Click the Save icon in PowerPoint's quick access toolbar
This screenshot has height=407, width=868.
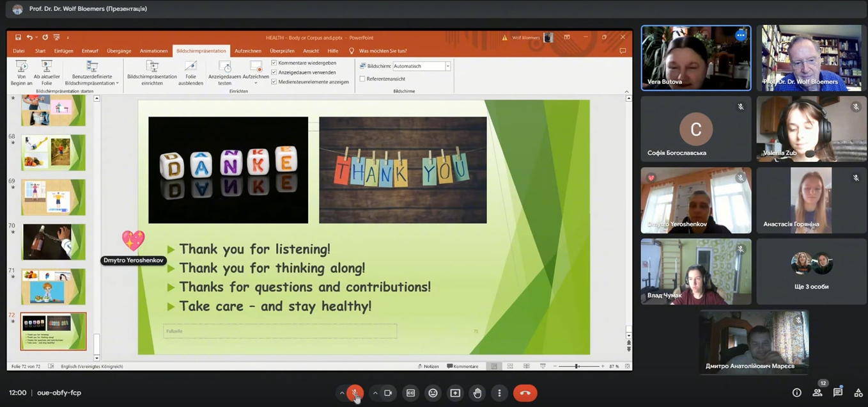click(x=18, y=38)
